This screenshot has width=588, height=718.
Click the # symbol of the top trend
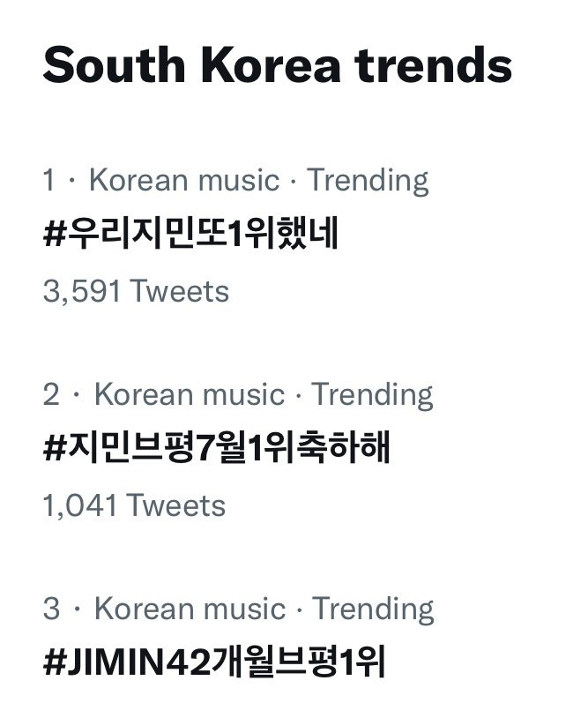(x=52, y=236)
